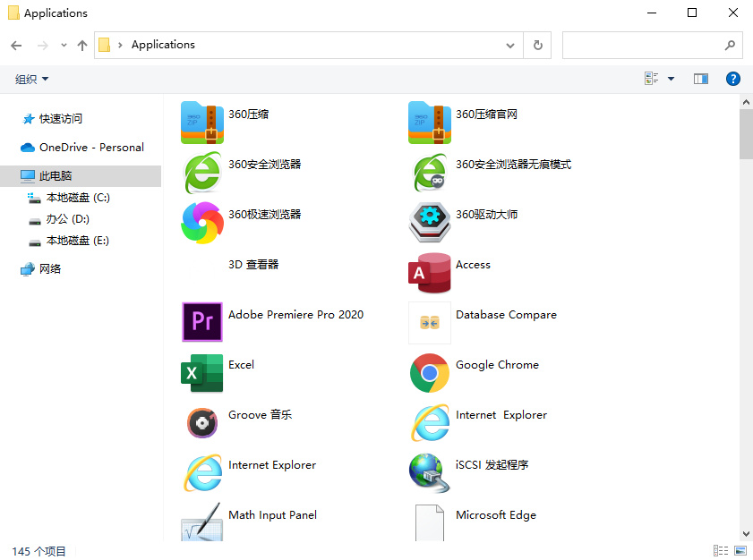This screenshot has height=560, width=753.
Task: Open the help question mark icon
Action: (x=732, y=79)
